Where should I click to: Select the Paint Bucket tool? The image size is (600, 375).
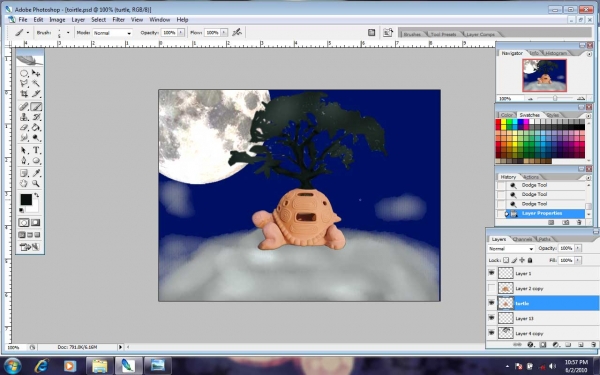pyautogui.click(x=36, y=127)
